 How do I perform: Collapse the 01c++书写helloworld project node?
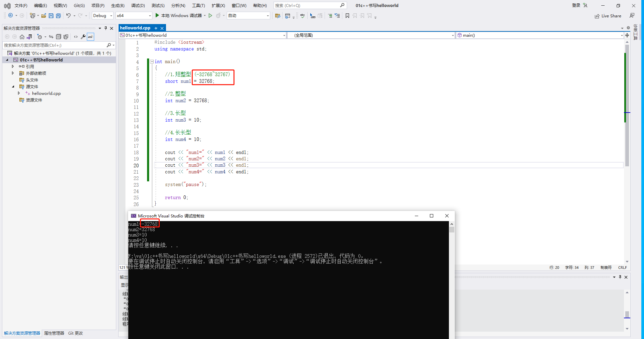click(7, 60)
